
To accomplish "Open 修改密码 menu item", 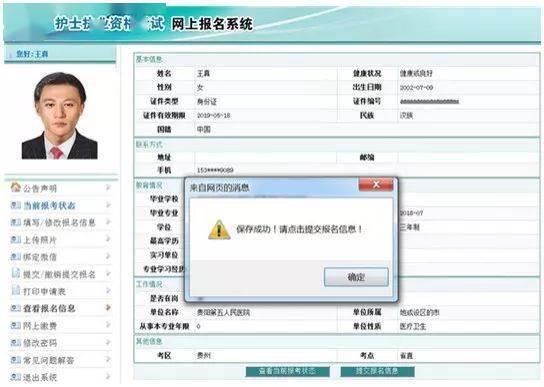I will 40,343.
